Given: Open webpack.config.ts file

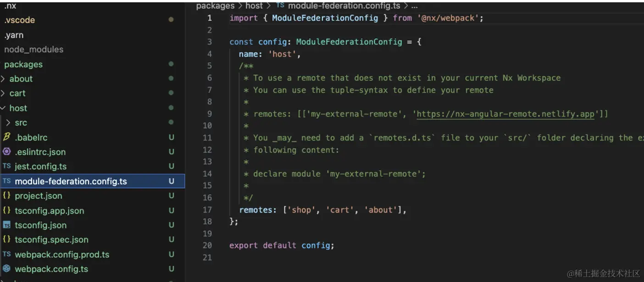Looking at the screenshot, I should click(51, 269).
